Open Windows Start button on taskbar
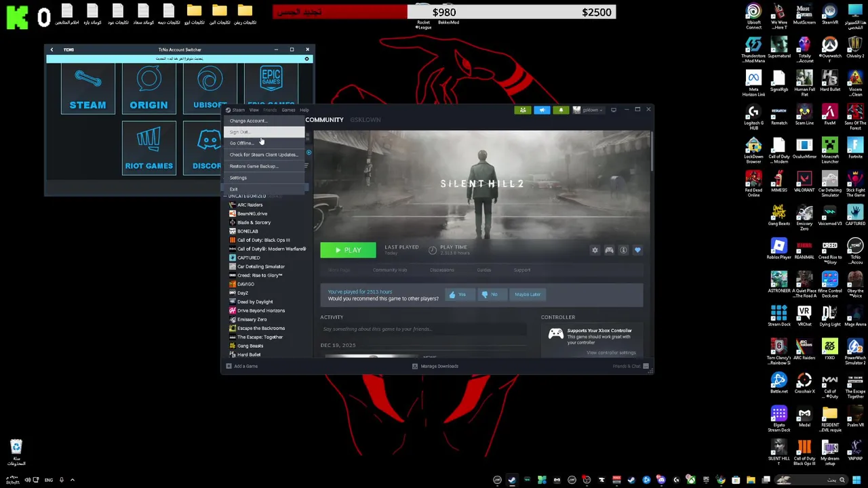Image resolution: width=868 pixels, height=488 pixels. [x=856, y=480]
